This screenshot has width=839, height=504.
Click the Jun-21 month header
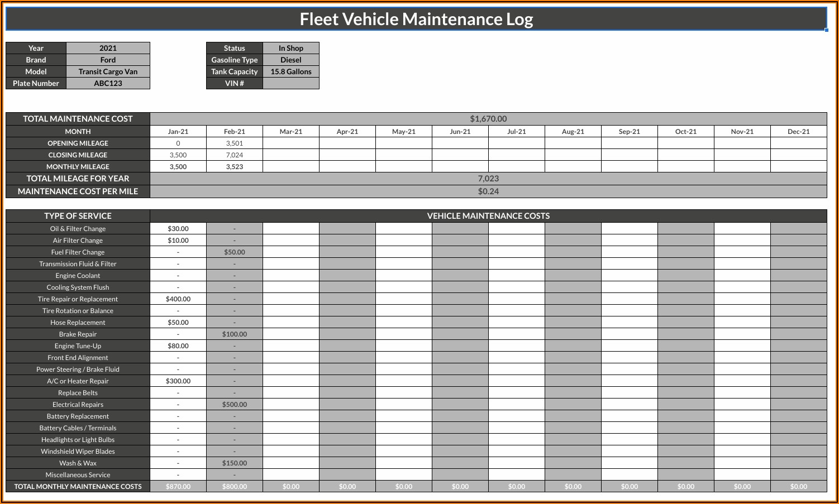coord(460,132)
